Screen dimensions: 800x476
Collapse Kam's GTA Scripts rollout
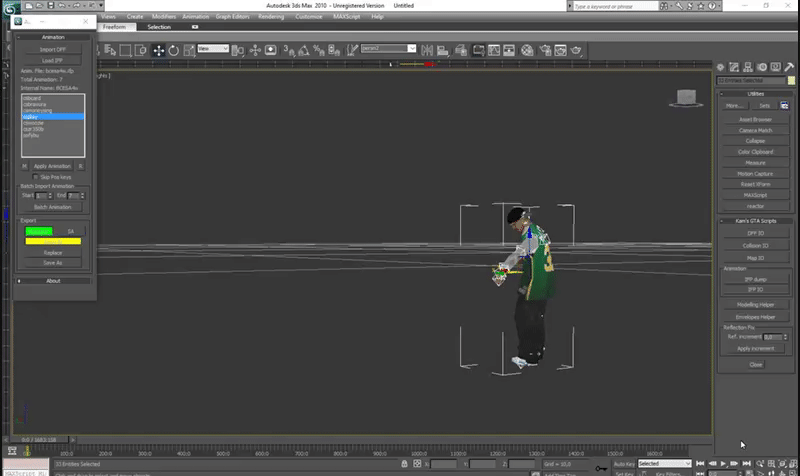756,221
